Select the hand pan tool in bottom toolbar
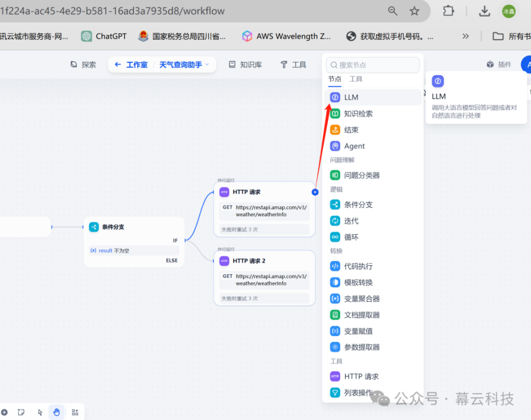Screen dimensions: 531x420 (x=56, y=412)
